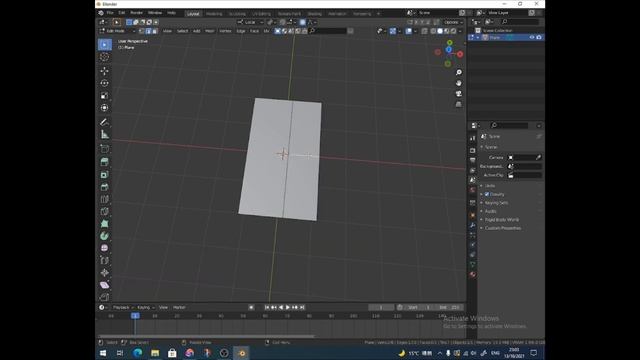Select the Smooth tool

pos(104,248)
